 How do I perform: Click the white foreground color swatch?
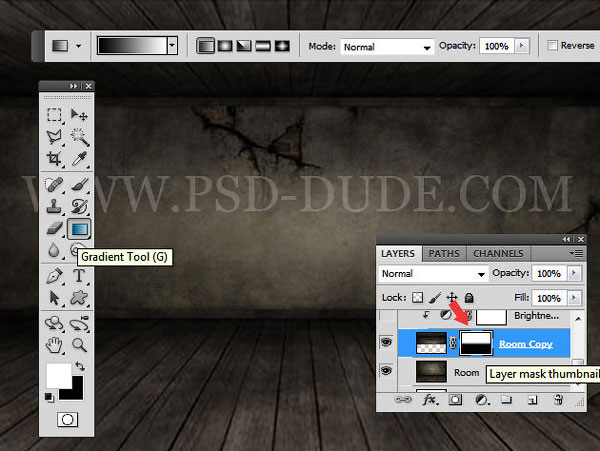[x=58, y=376]
